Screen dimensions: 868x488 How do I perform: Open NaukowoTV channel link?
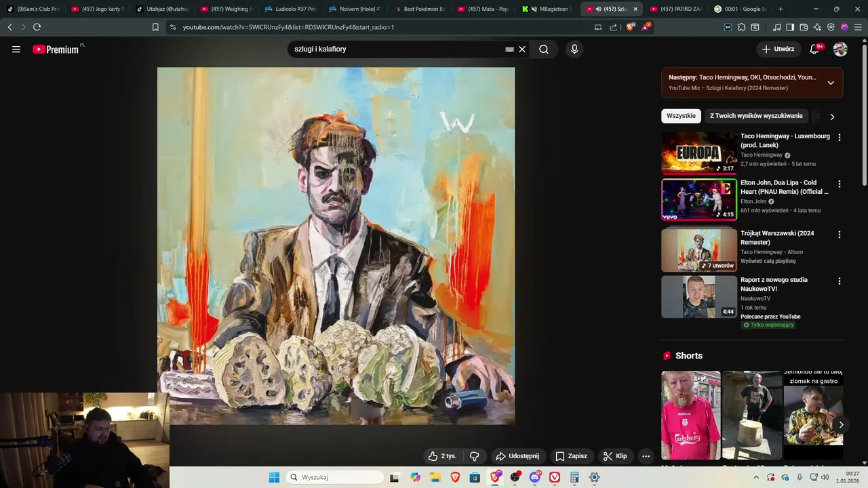tap(755, 298)
